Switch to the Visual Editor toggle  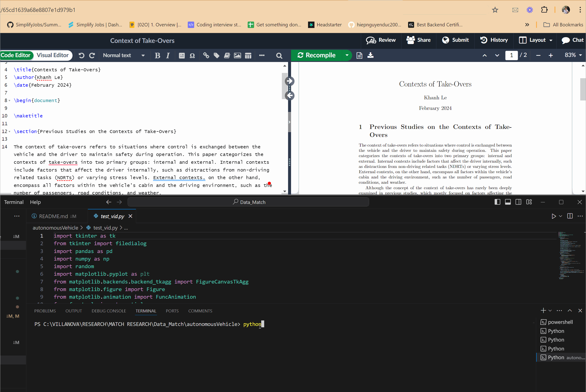click(x=53, y=55)
